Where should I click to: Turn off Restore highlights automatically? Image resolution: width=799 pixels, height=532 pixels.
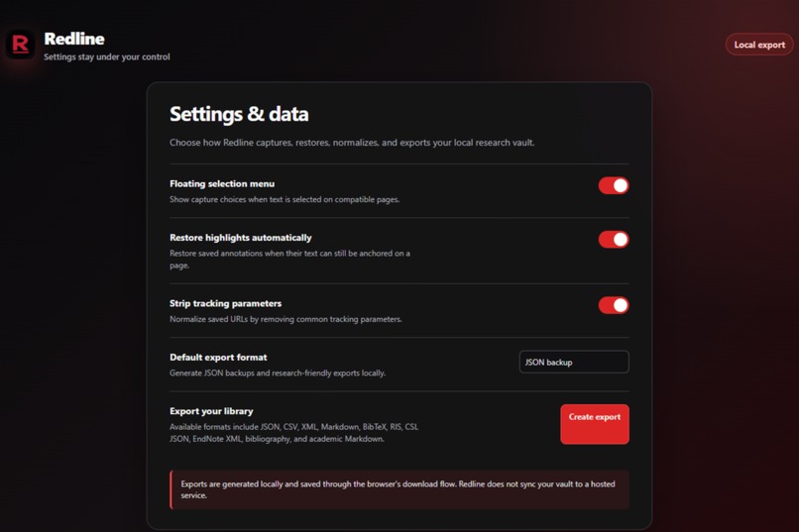614,240
